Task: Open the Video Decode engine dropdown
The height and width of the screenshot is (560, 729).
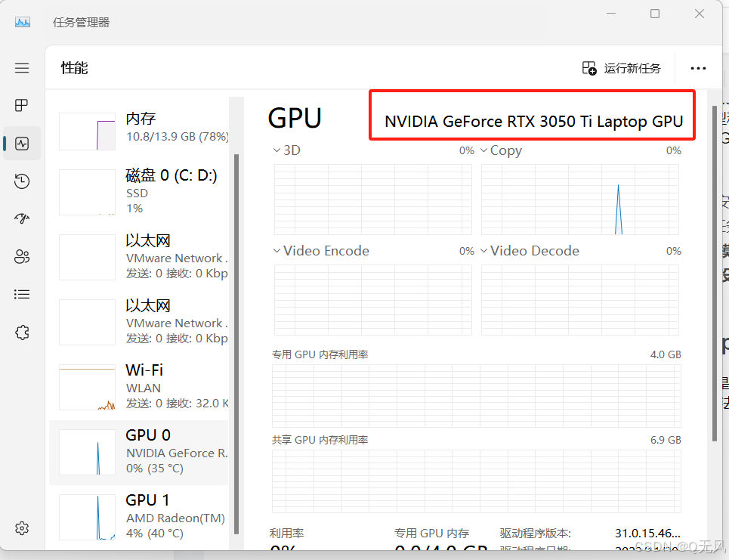Action: [x=530, y=251]
